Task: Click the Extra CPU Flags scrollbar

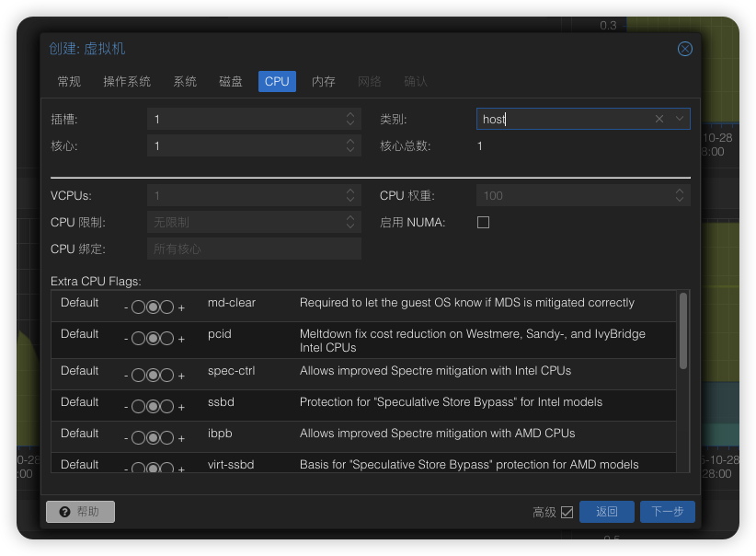Action: (682, 330)
